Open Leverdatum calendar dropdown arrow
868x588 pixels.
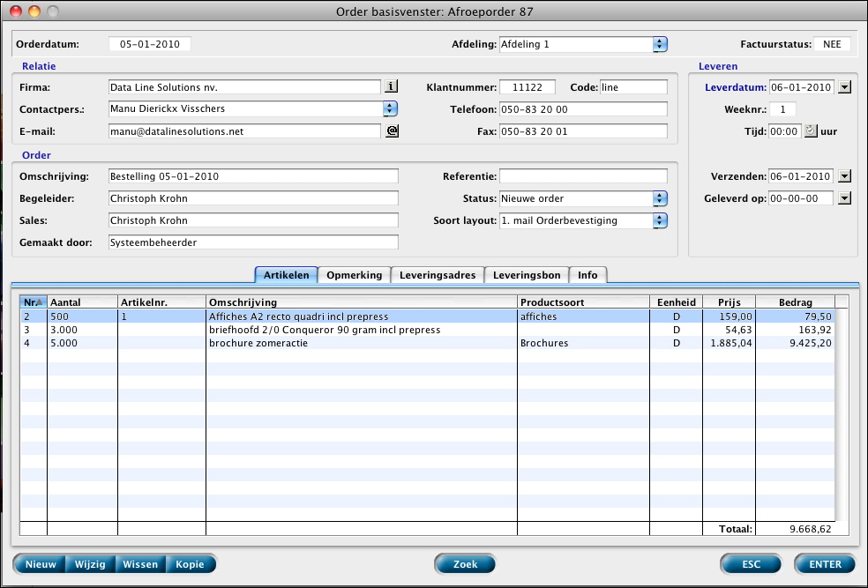point(844,87)
